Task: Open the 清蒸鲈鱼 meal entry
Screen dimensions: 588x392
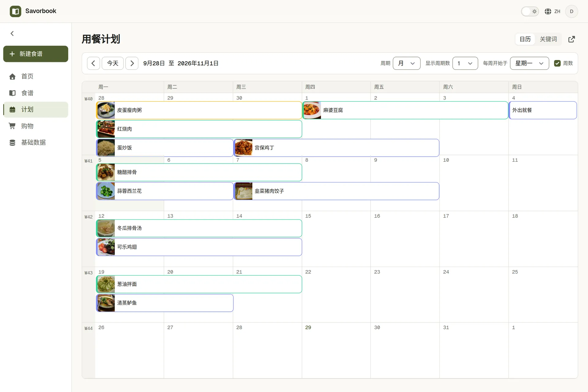Action: pyautogui.click(x=165, y=303)
